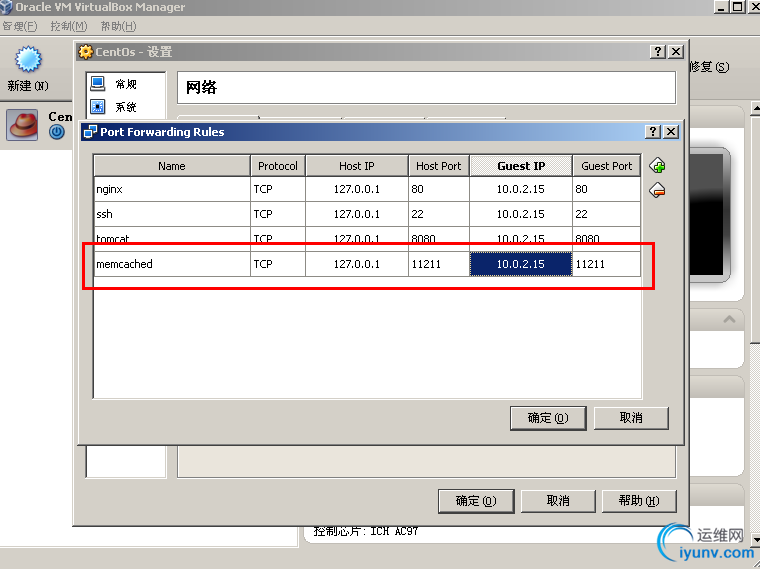Click the gear icon in CentOs settings title
Viewport: 760px width, 569px height.
tap(85, 51)
